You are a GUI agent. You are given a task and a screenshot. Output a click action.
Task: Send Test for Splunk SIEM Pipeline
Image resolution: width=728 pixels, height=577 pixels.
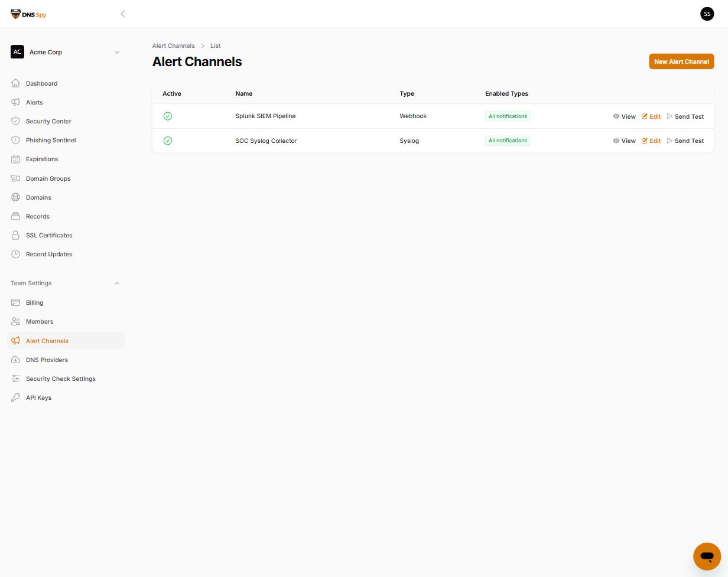(x=685, y=116)
